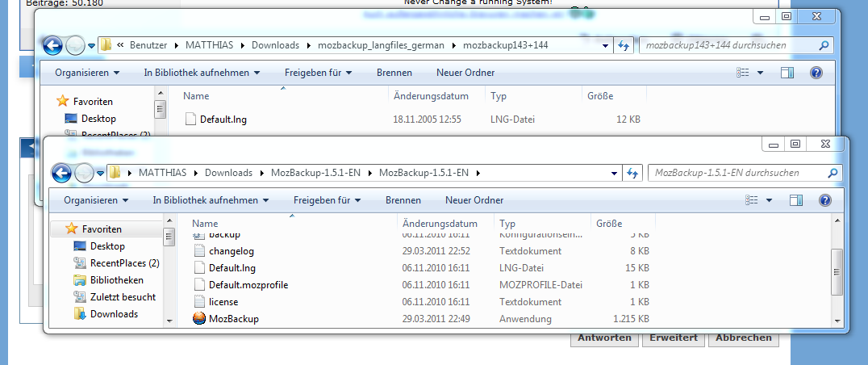Screen dimensions: 868x365
Task: Click Brennen in mozbackup143+144 window toolbar
Action: (394, 73)
